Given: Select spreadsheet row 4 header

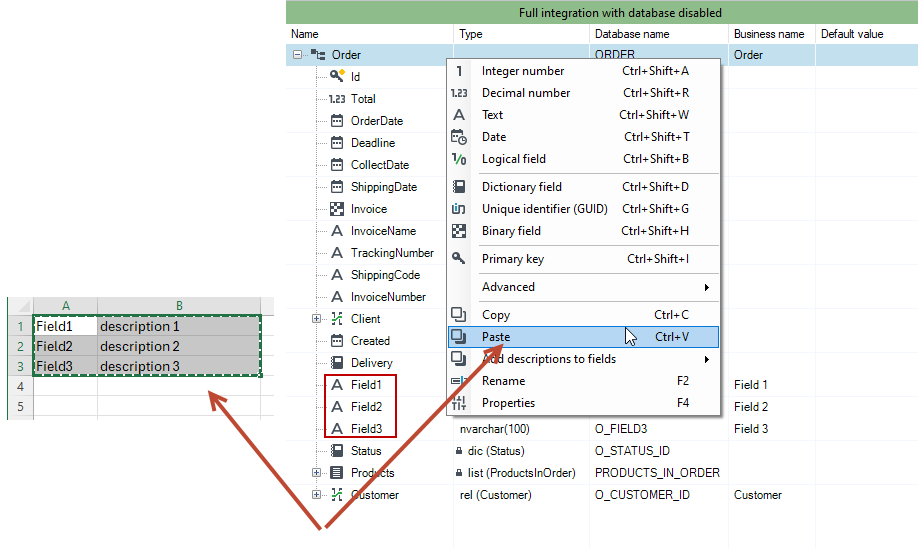Looking at the screenshot, I should [20, 386].
